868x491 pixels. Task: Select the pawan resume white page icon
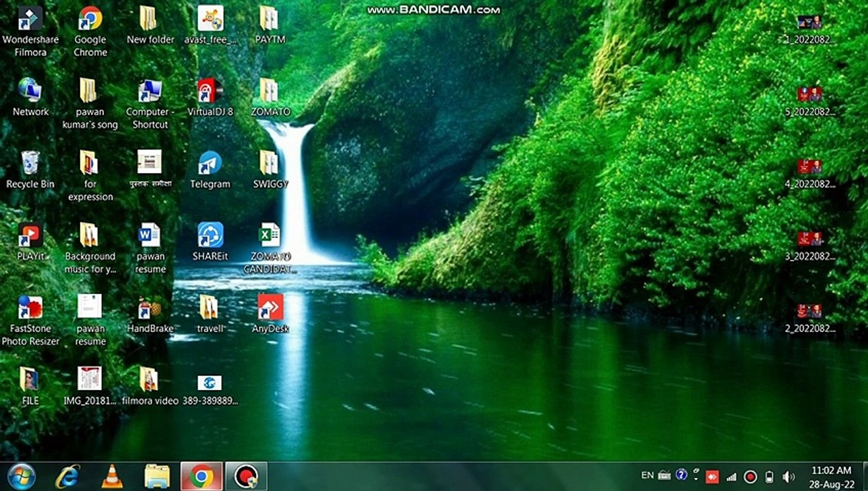(x=90, y=321)
